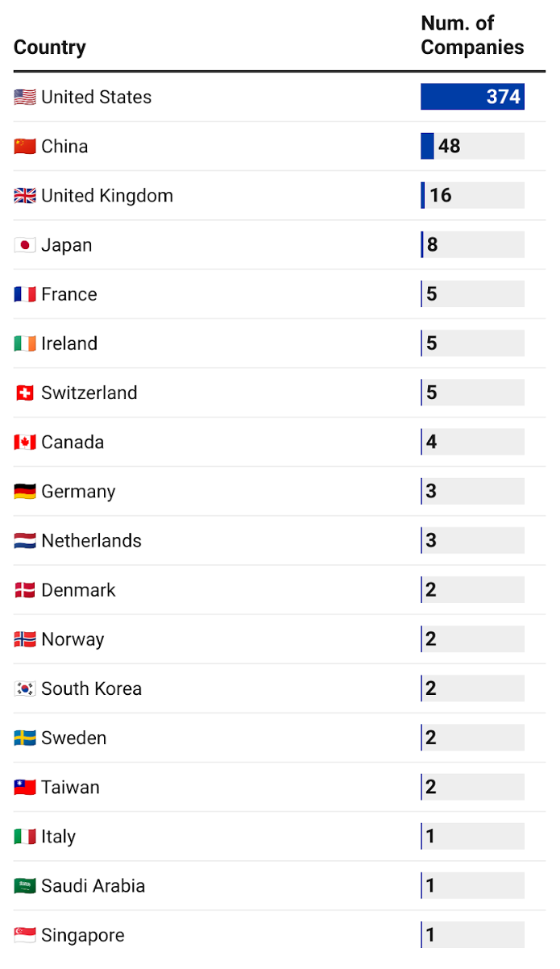Select the United Kingdom flag icon

pos(25,196)
